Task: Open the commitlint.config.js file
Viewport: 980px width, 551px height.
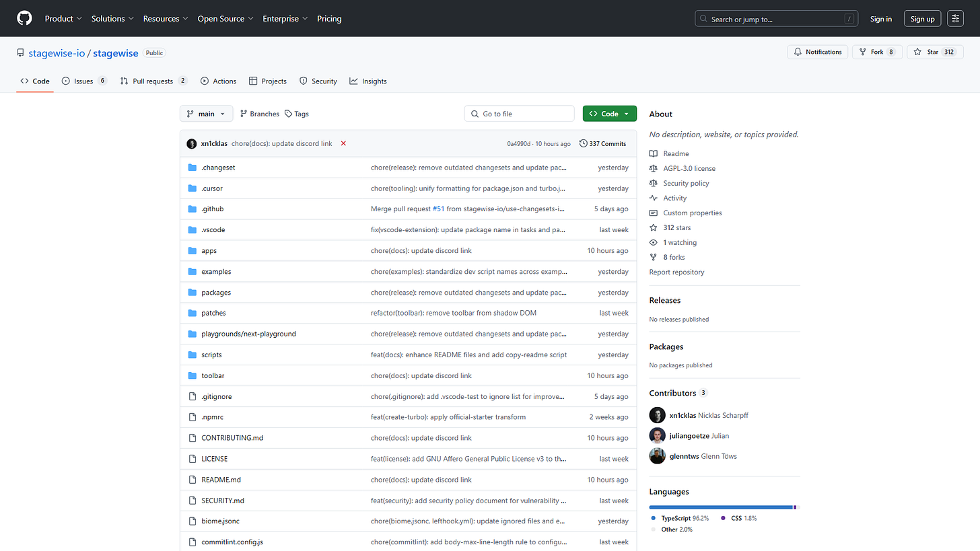Action: (x=232, y=542)
